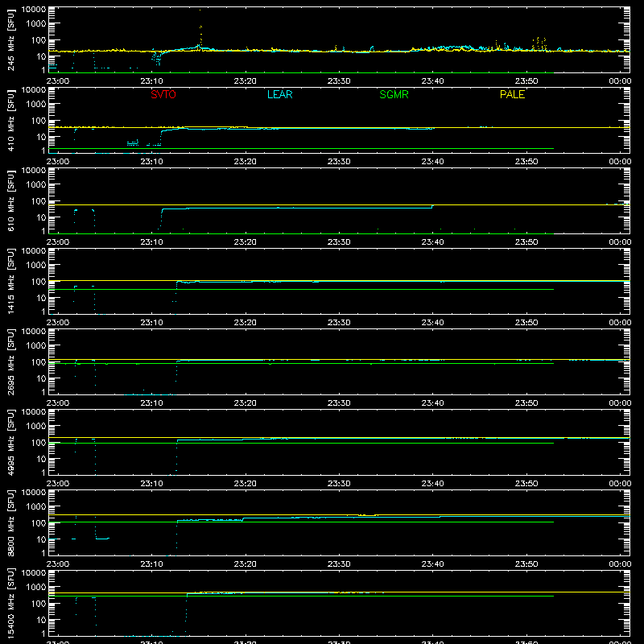
Task: Click the 23:00 tick under the 1415 MHz plot
Action: pyautogui.click(x=57, y=323)
